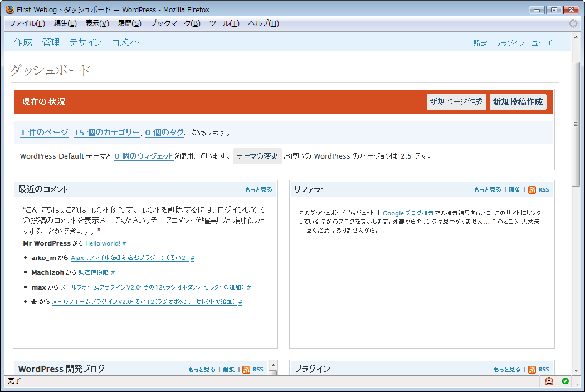Open the ユーザー page
This screenshot has height=392, width=585.
click(545, 43)
